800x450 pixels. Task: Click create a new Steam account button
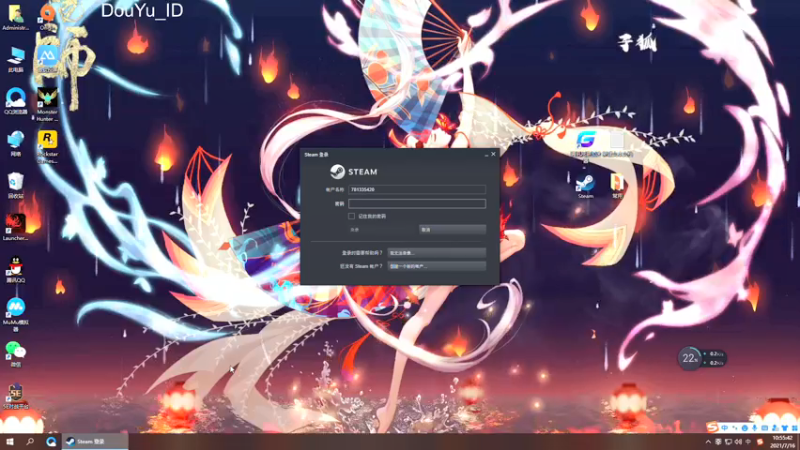(437, 266)
